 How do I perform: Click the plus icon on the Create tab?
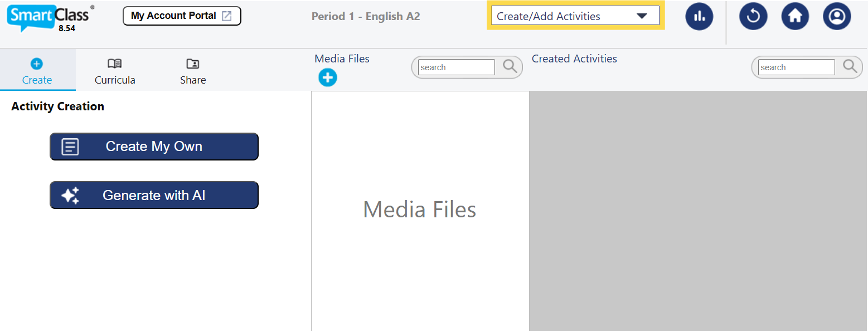click(x=37, y=63)
